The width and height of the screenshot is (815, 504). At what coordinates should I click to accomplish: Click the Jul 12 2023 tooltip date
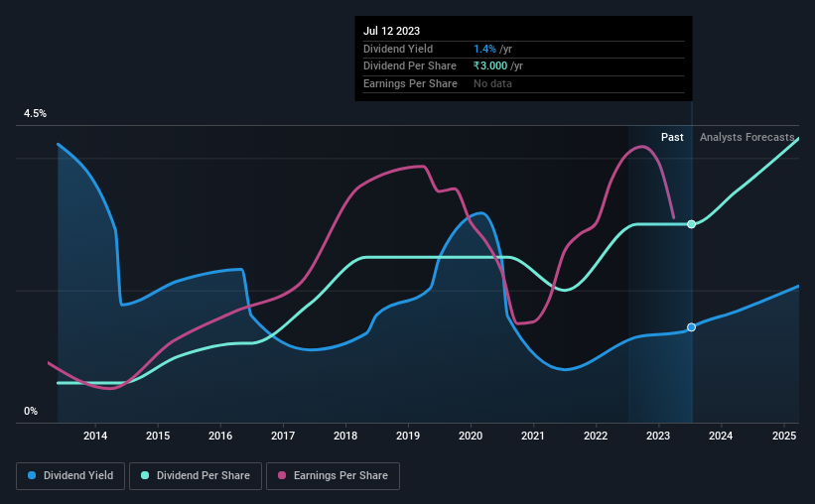pos(391,31)
